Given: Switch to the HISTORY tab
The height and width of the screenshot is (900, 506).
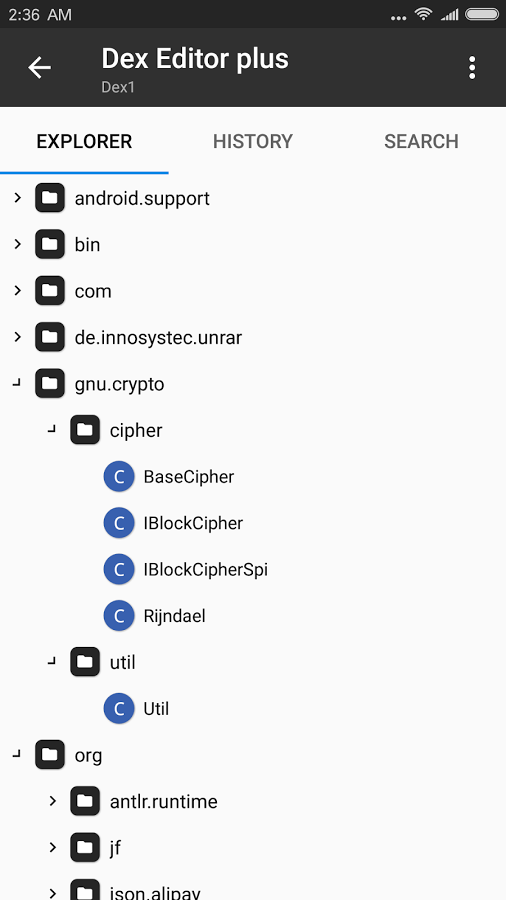Looking at the screenshot, I should (252, 142).
